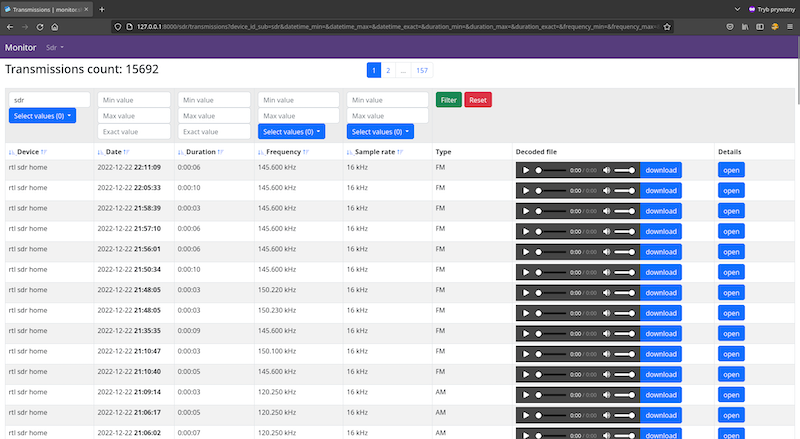800x439 pixels.
Task: Mute the player in the 22:11:09 row
Action: tap(606, 170)
